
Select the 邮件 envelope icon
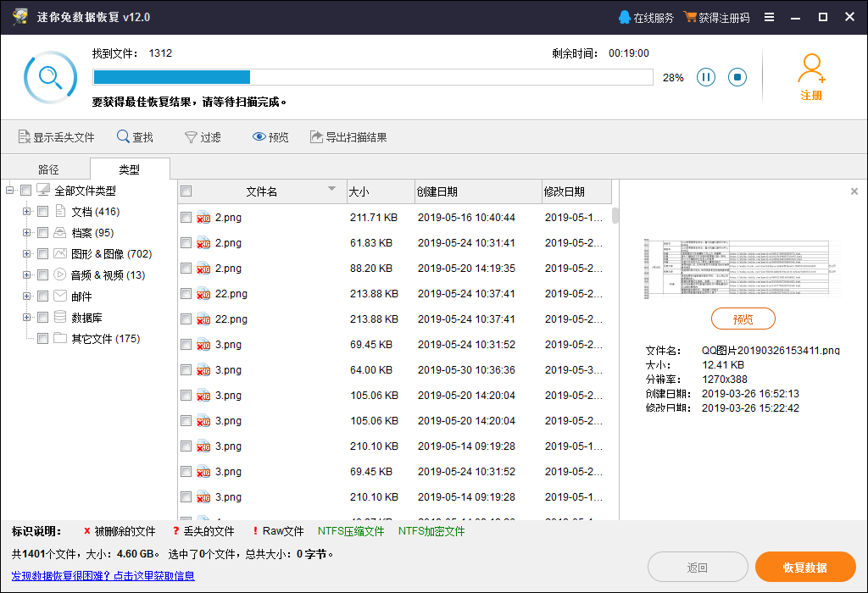click(60, 296)
